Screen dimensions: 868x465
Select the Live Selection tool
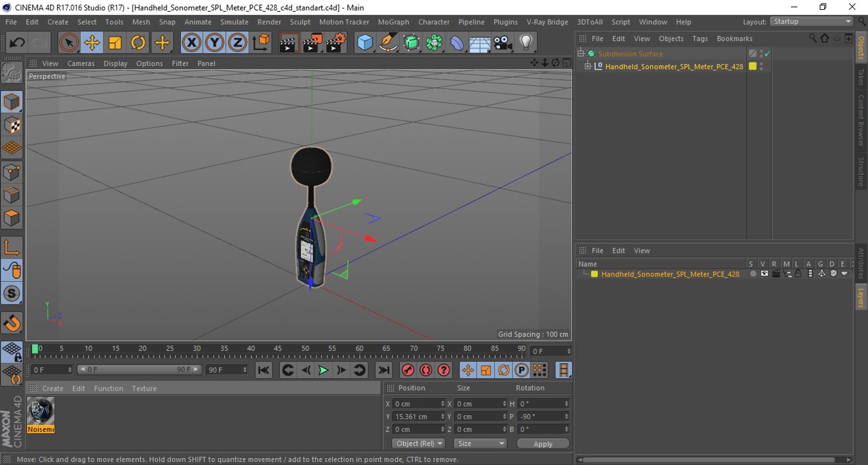click(x=69, y=43)
